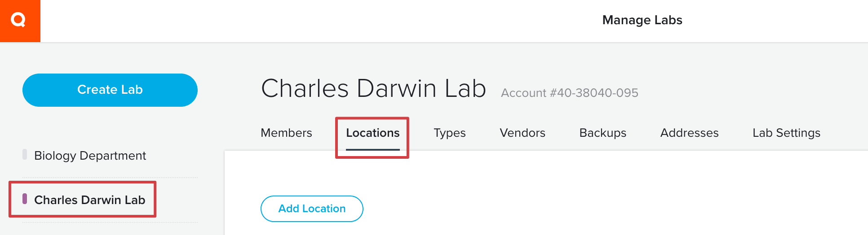Click the orange Quartzy logo icon

tap(20, 21)
